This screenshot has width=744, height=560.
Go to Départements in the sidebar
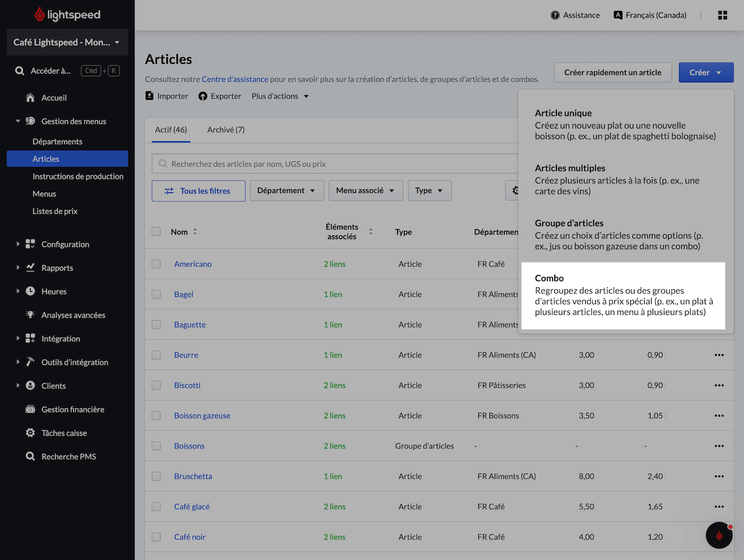pos(57,141)
